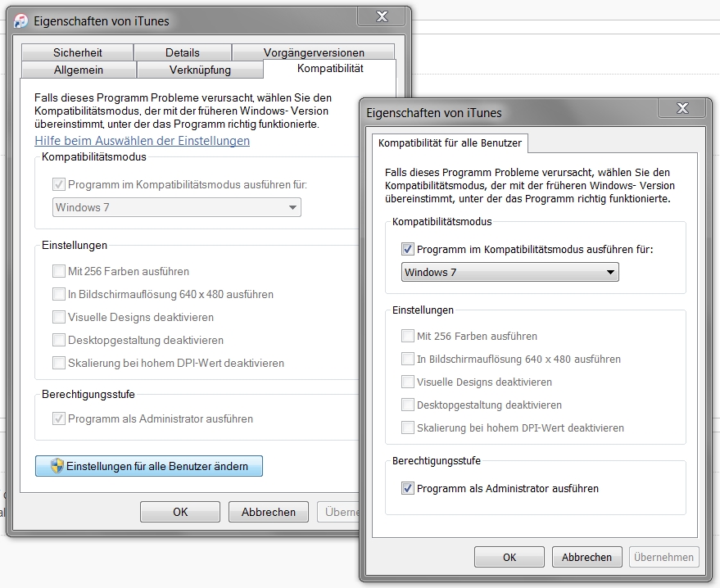Switch to the Allgemein tab
The width and height of the screenshot is (720, 588).
tap(79, 70)
